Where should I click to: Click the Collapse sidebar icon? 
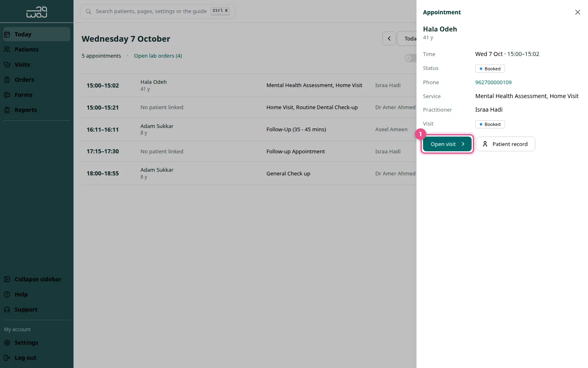click(7, 279)
